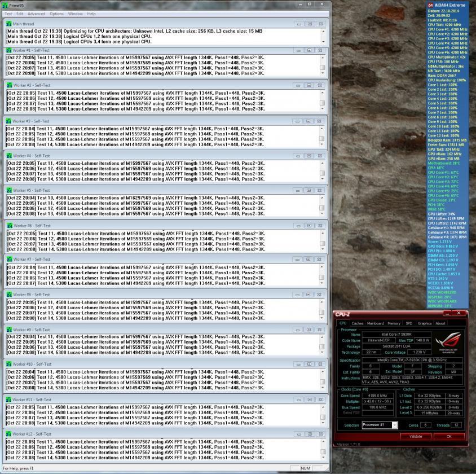Click the Main thread Optimizing for CPU architecture line
The height and width of the screenshot is (474, 476).
click(x=134, y=31)
